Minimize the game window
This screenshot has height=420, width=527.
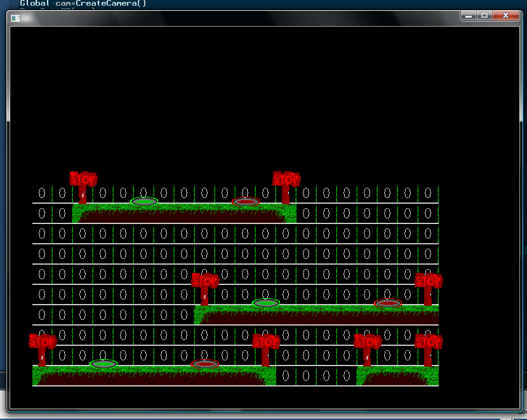click(x=469, y=15)
